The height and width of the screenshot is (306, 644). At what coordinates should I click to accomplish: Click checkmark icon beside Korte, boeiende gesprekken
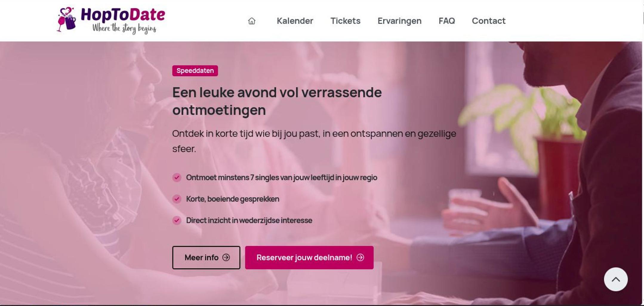(177, 199)
